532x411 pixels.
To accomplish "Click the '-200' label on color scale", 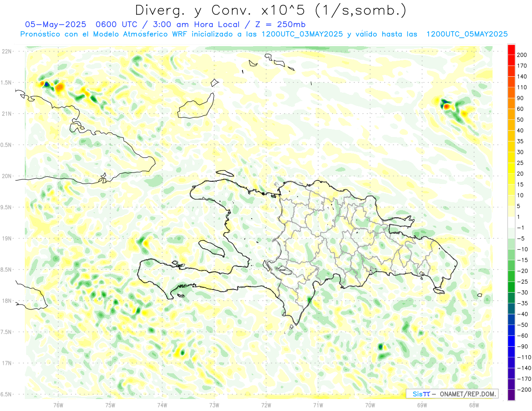I will click(x=524, y=390).
